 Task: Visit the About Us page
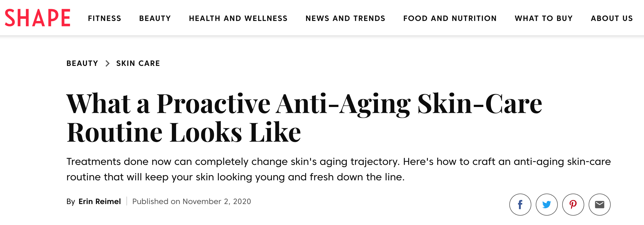(612, 18)
